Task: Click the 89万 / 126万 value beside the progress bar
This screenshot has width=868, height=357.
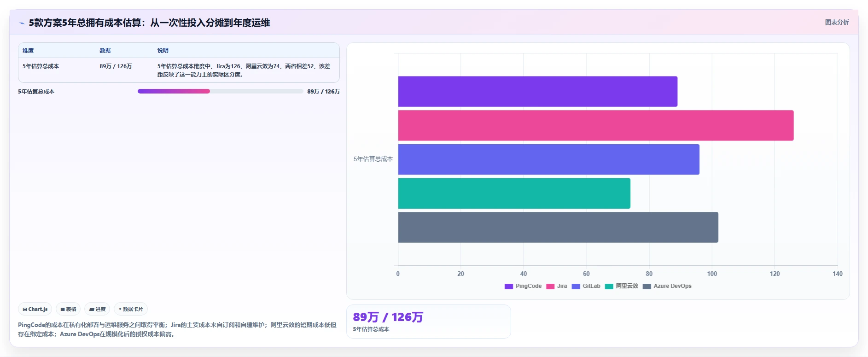Action: click(323, 92)
